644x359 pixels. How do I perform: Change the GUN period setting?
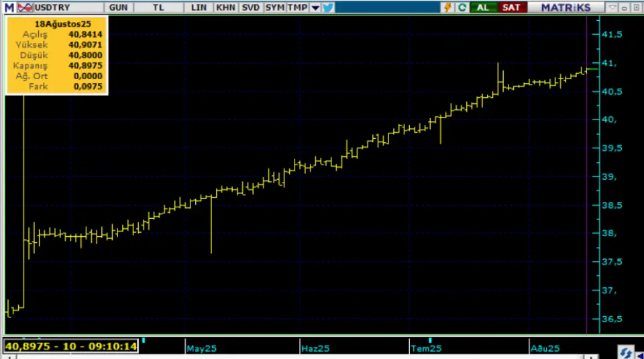point(118,7)
